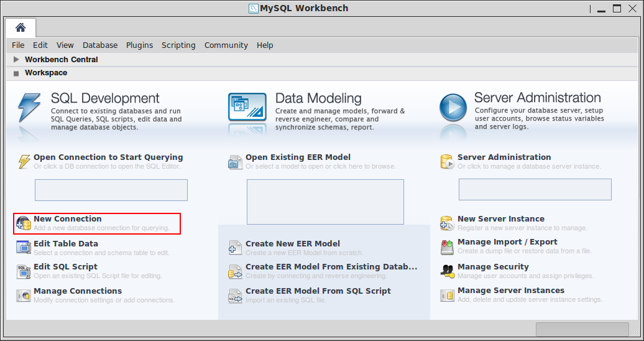The width and height of the screenshot is (644, 341).
Task: Click the New Server Instance icon
Action: click(x=448, y=223)
